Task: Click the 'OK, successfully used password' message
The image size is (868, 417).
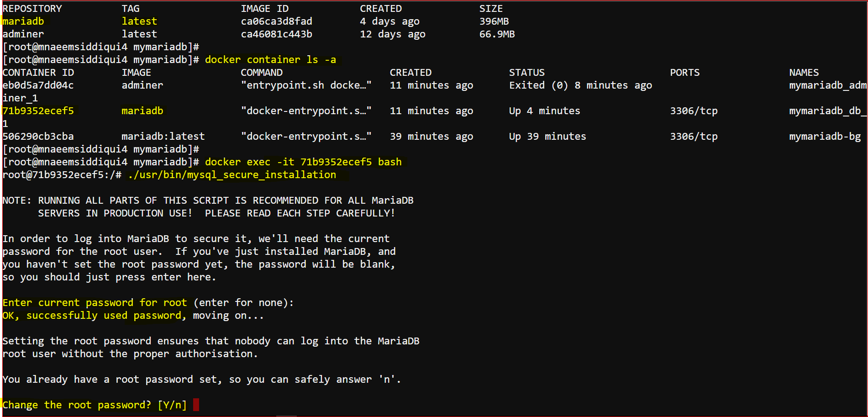Action: point(95,315)
